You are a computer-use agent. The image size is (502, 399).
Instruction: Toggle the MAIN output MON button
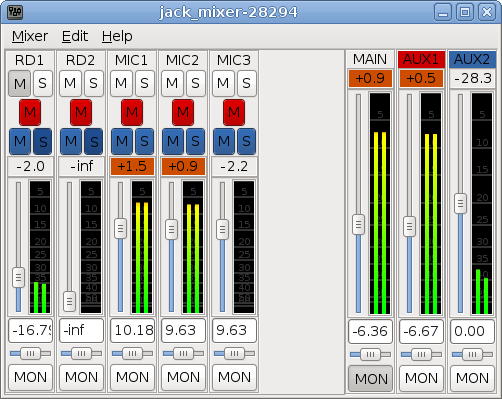[x=370, y=378]
